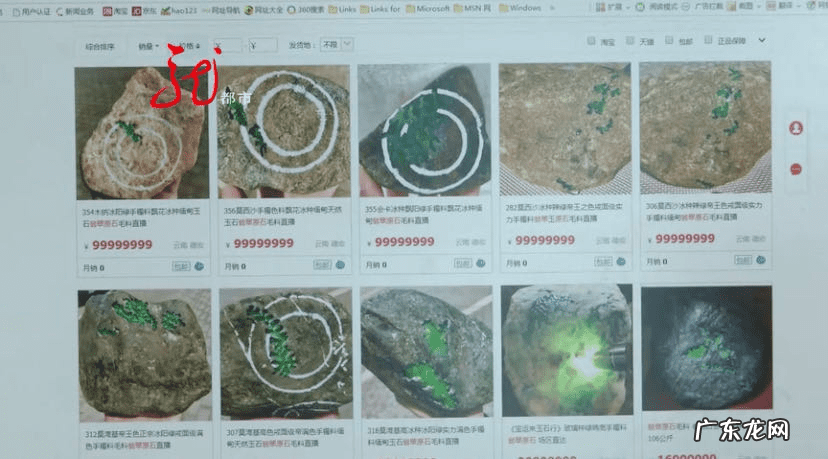Select the 综合排序 sort tab

100,46
